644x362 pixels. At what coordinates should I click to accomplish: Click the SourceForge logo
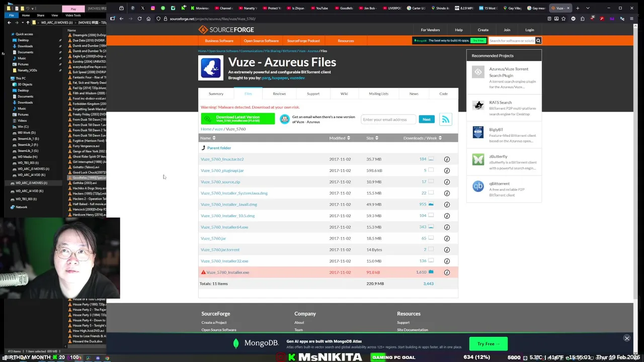pyautogui.click(x=226, y=30)
